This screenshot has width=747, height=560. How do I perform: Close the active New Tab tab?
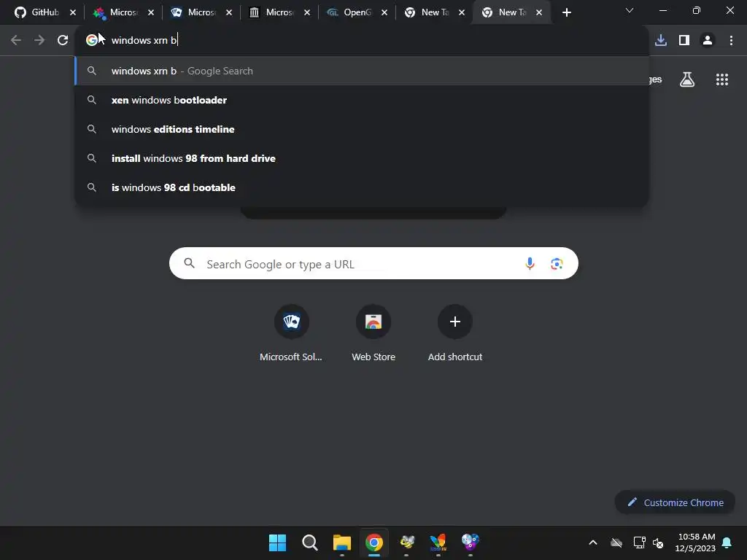click(539, 12)
